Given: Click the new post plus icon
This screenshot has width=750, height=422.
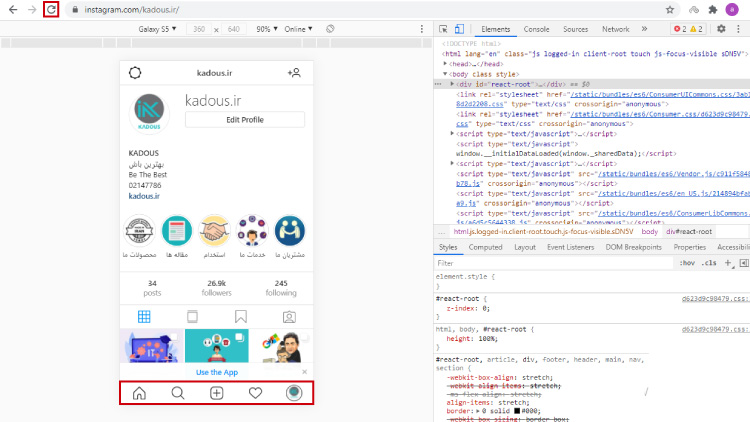Looking at the screenshot, I should (216, 393).
